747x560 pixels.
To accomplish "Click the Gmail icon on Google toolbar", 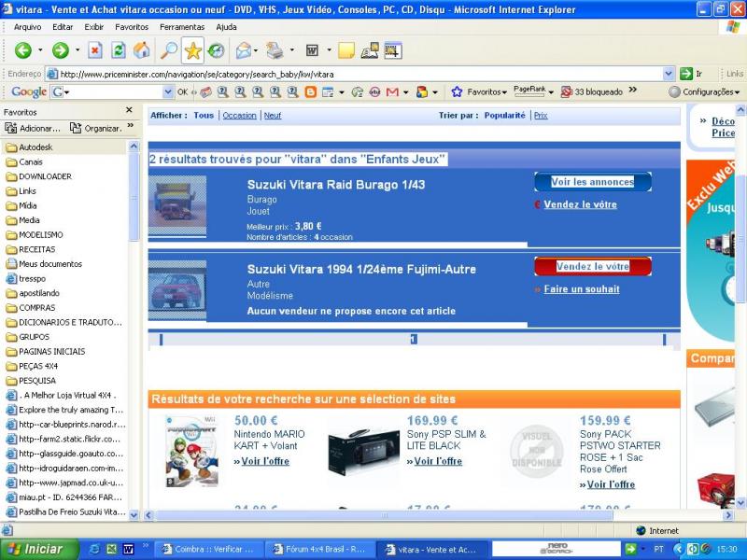I will pos(392,91).
